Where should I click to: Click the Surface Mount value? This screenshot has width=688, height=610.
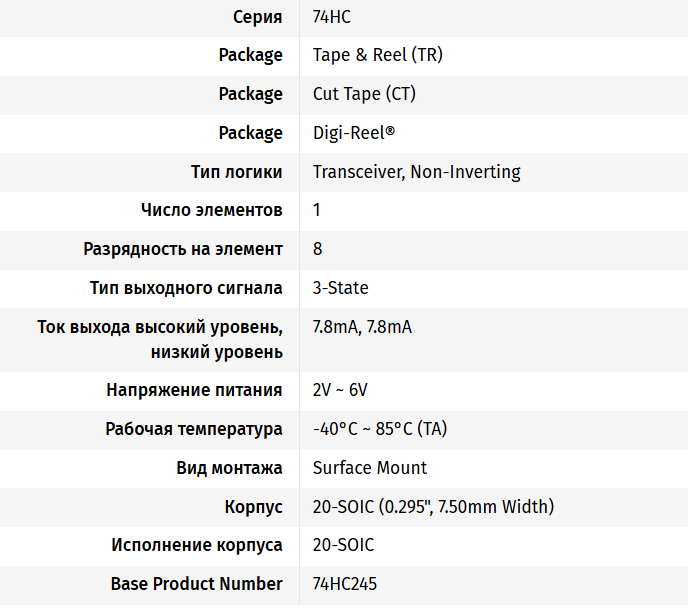369,468
